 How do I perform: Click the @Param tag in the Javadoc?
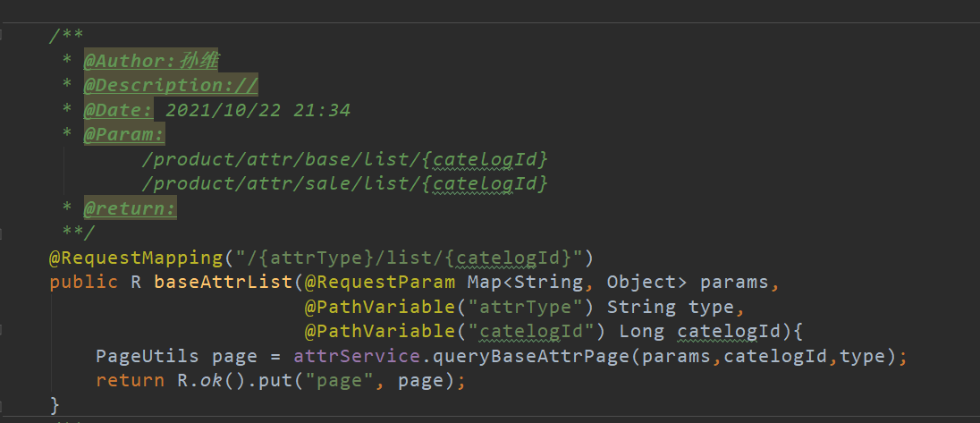[x=124, y=135]
